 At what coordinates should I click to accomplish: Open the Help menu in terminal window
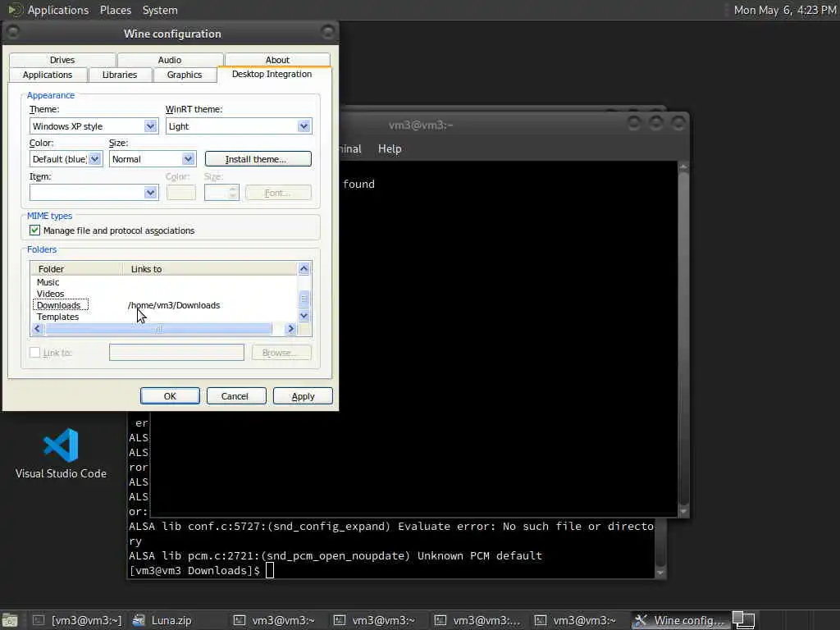(x=390, y=149)
